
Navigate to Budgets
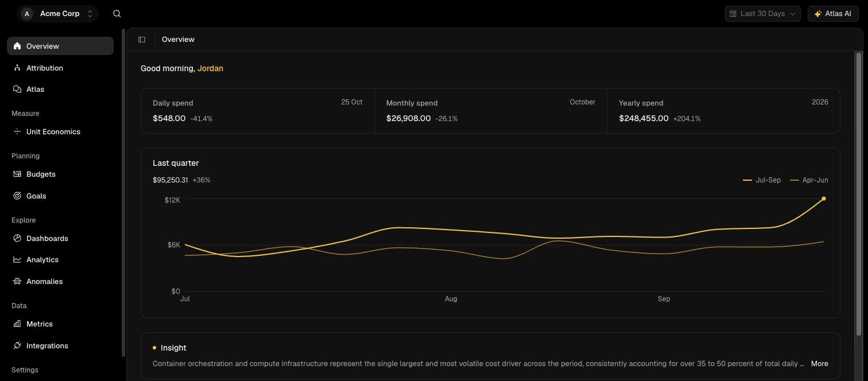coord(60,174)
